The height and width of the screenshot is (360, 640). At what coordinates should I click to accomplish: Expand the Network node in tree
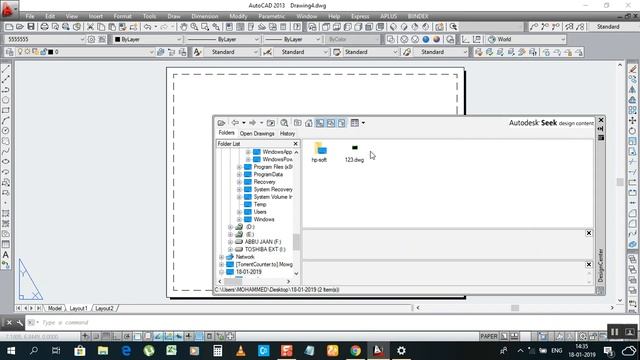(x=221, y=257)
